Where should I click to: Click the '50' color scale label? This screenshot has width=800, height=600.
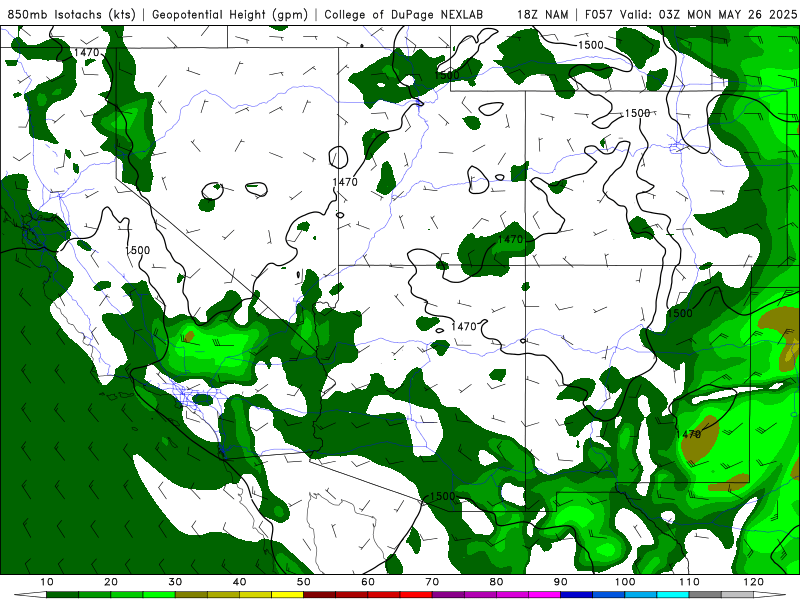coord(304,582)
